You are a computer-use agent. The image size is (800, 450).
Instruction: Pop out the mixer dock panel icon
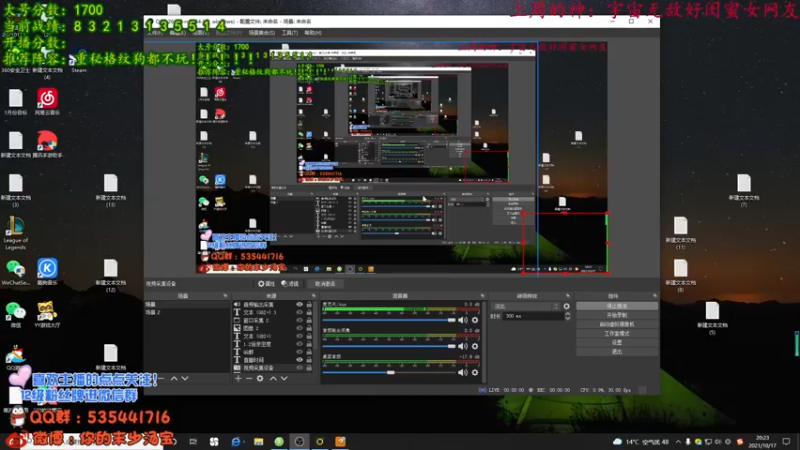pyautogui.click(x=482, y=296)
